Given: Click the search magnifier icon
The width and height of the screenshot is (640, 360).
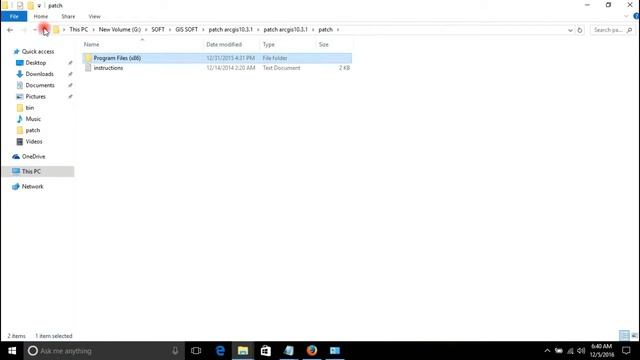Looking at the screenshot, I should tap(629, 30).
